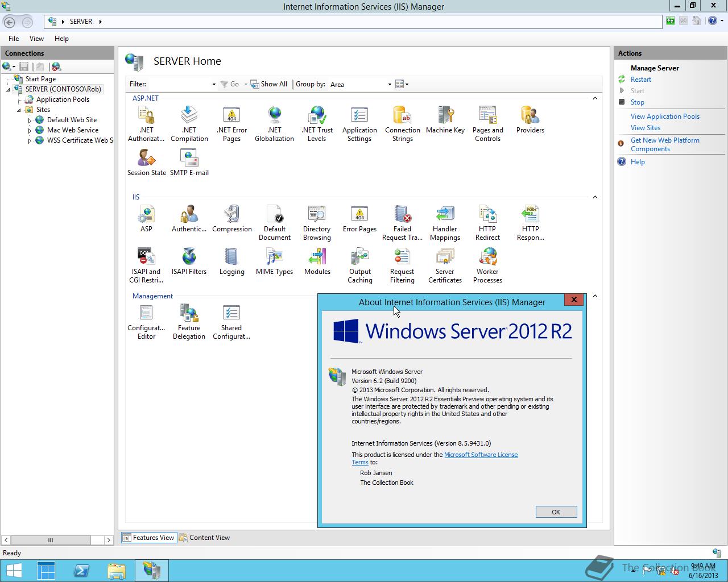Image resolution: width=728 pixels, height=582 pixels.
Task: Open Modules feature
Action: coord(317,261)
